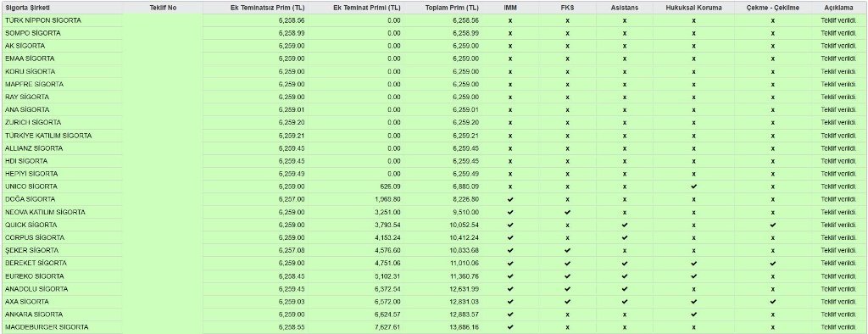Click Hukuksal Koruma checkmark for ANKARA SİGORTA
This screenshot has width=868, height=334.
click(693, 315)
